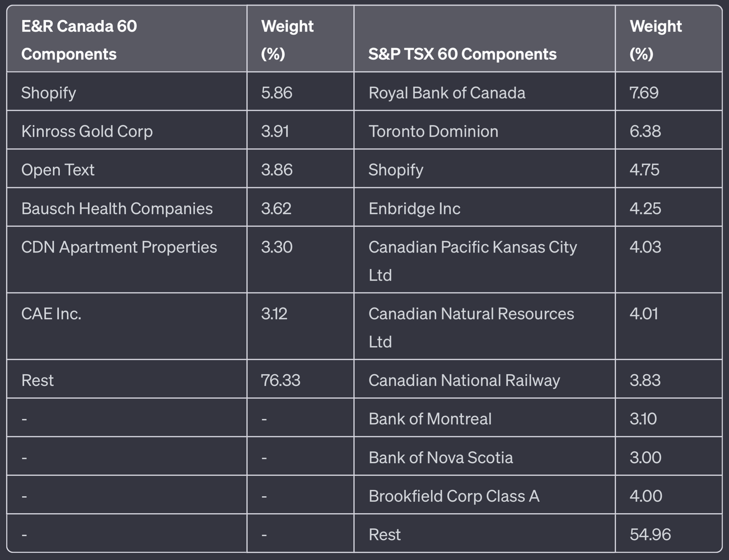
Task: Click the S&P TSX 60 Components header
Action: pyautogui.click(x=462, y=54)
